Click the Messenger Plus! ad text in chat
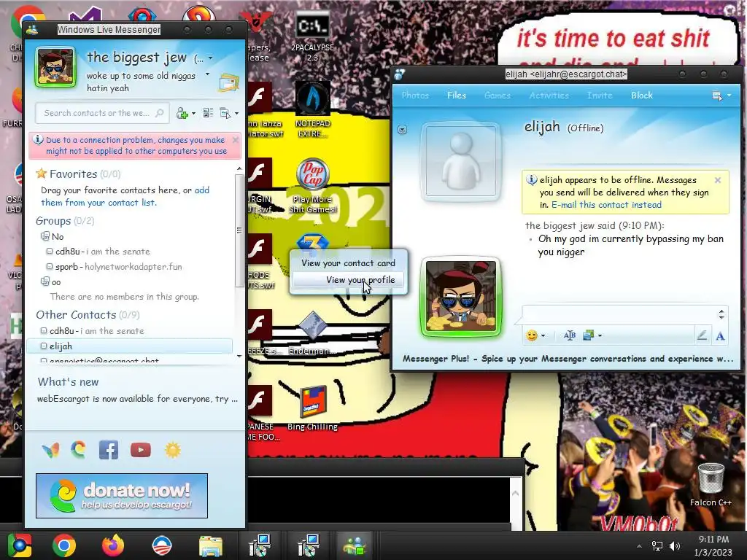 [x=568, y=359]
